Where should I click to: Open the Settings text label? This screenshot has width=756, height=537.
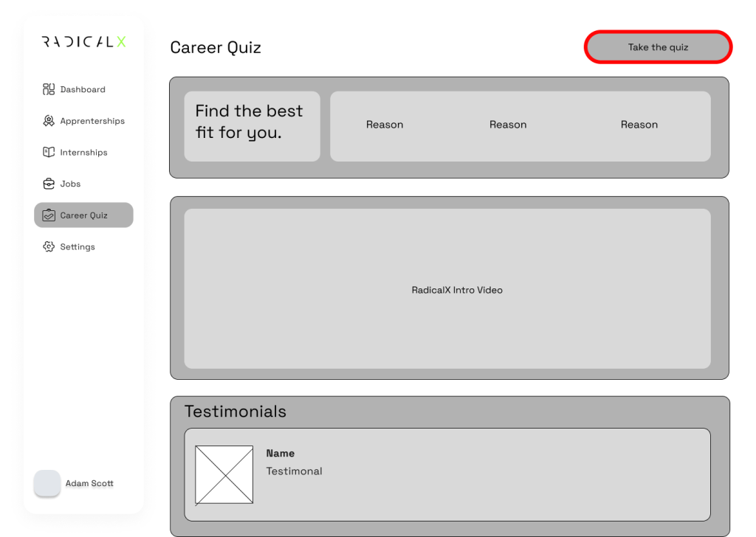[78, 247]
